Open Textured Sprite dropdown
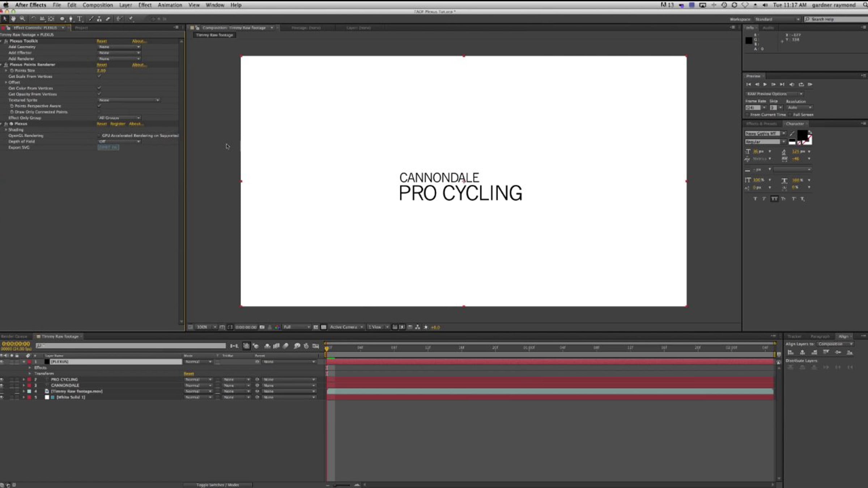This screenshot has height=488, width=868. [x=129, y=100]
